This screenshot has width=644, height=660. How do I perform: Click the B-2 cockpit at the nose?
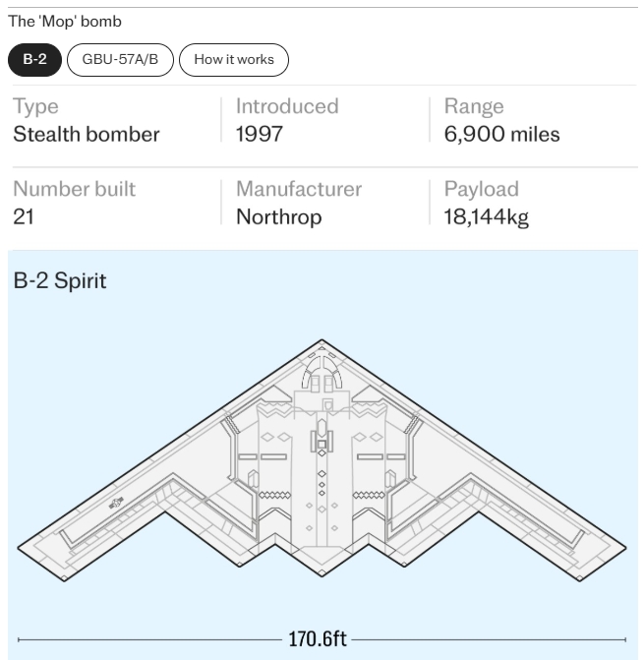[322, 373]
